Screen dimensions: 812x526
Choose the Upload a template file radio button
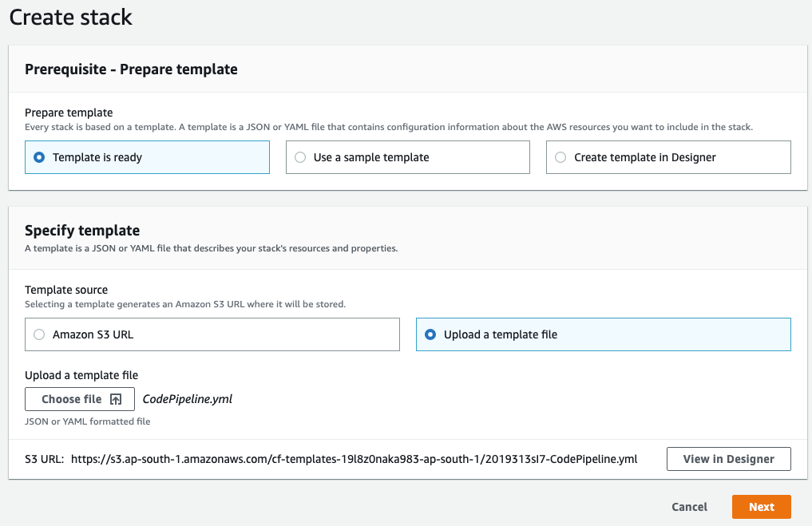[x=430, y=334]
